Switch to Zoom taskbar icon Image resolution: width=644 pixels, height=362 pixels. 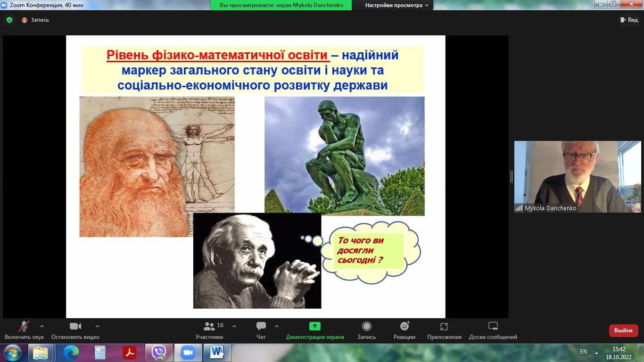[188, 352]
